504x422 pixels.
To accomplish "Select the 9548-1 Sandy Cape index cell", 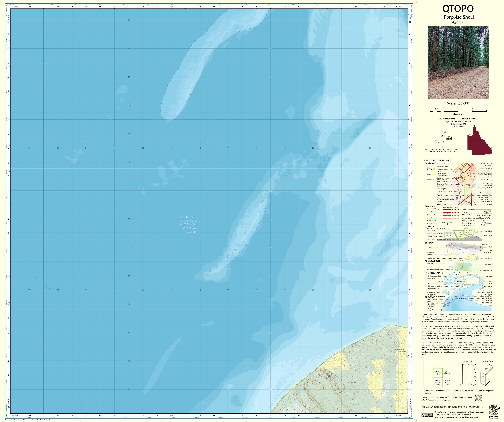I will point(447,373).
